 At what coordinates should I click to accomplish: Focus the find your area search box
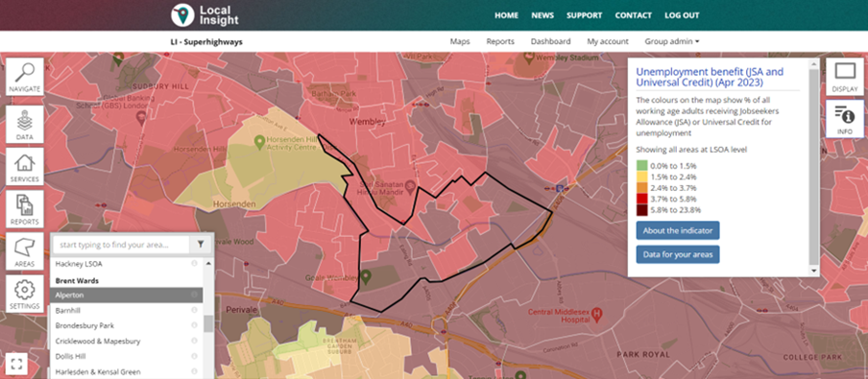coord(121,244)
